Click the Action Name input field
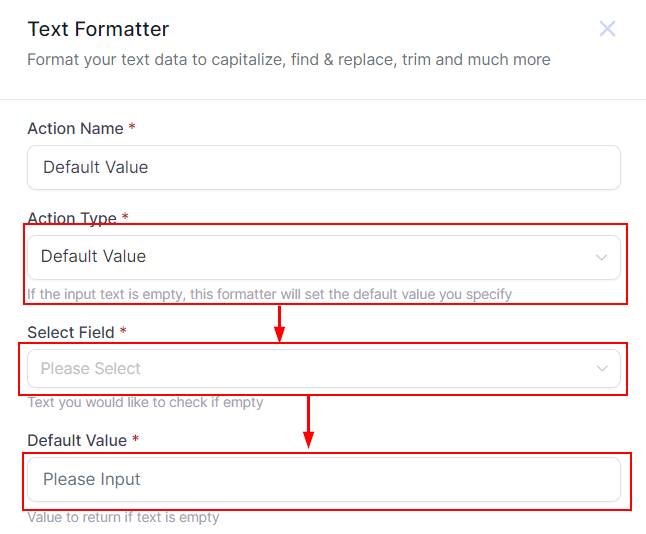646x534 pixels. point(323,167)
